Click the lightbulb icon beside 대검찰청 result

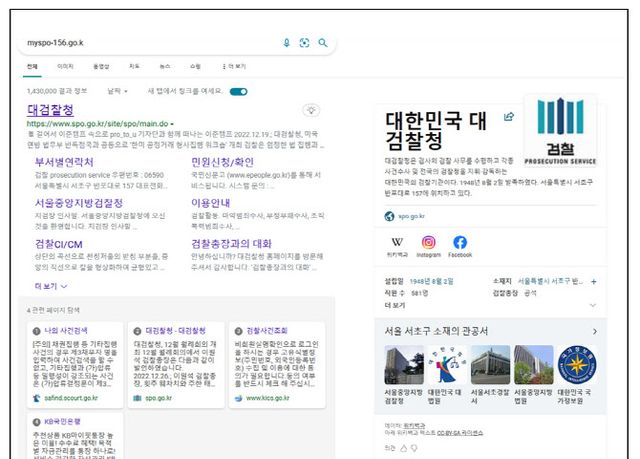[312, 111]
